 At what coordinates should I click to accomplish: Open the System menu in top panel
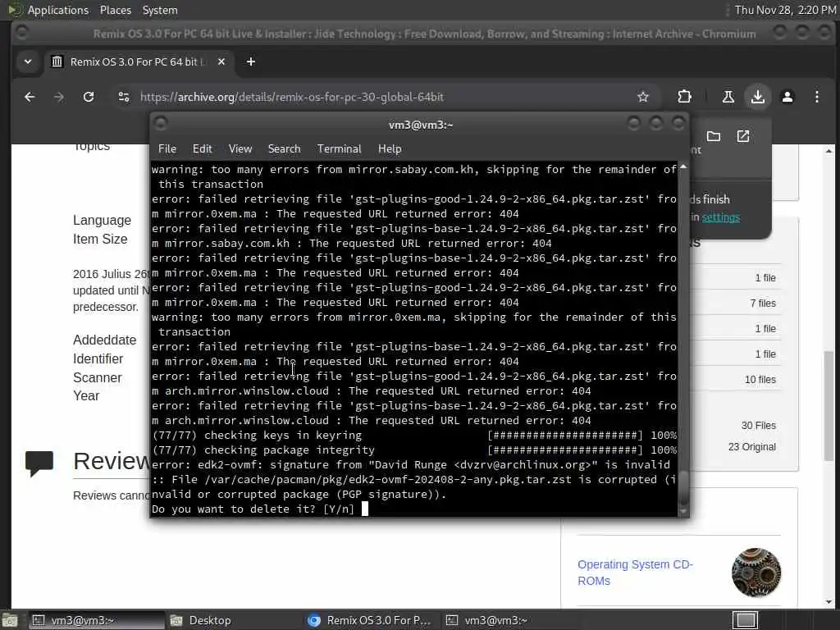coord(160,10)
